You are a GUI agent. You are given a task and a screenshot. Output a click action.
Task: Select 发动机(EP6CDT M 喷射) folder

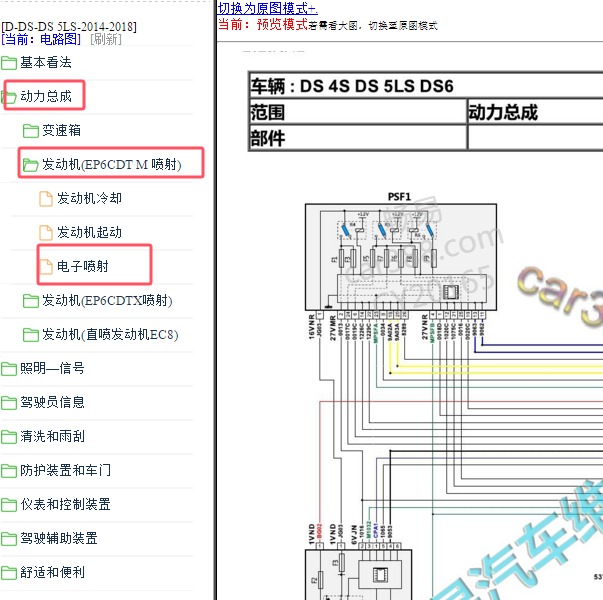click(x=112, y=164)
